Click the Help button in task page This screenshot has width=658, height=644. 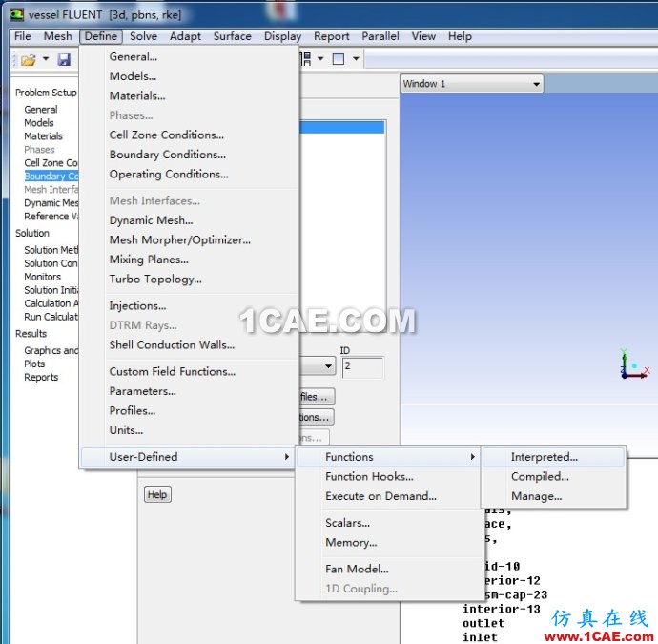(x=157, y=494)
